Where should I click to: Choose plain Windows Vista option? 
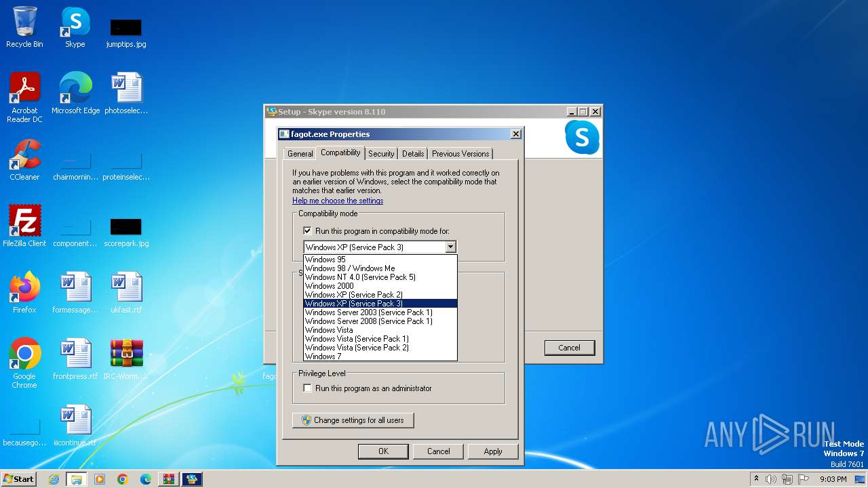[x=380, y=330]
